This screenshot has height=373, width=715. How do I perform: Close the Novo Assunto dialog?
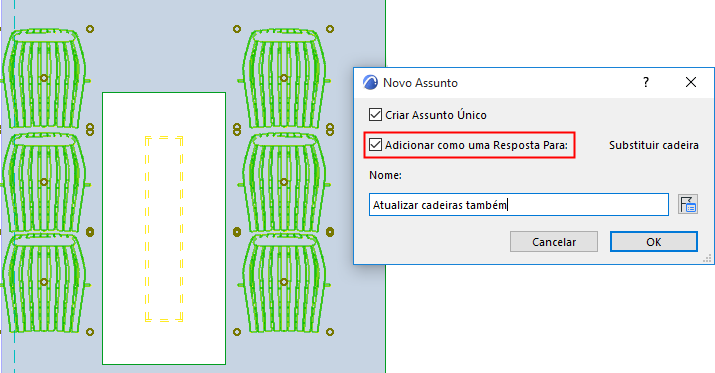coord(691,83)
